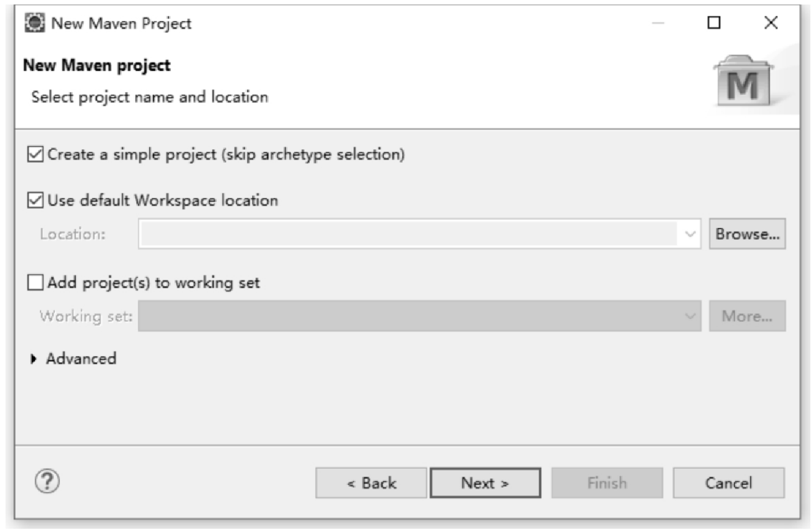The height and width of the screenshot is (531, 812).
Task: Maximize the New Maven Project window
Action: (714, 22)
